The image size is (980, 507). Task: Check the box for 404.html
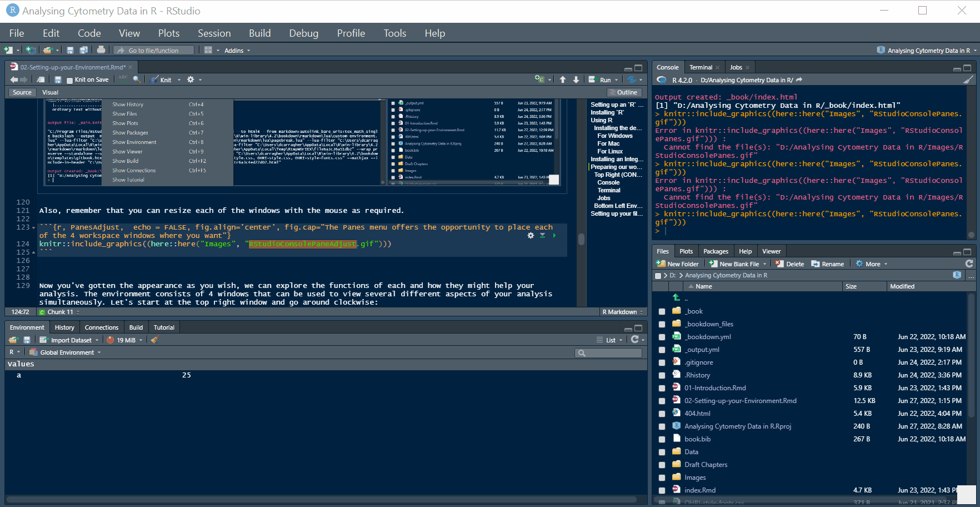662,414
